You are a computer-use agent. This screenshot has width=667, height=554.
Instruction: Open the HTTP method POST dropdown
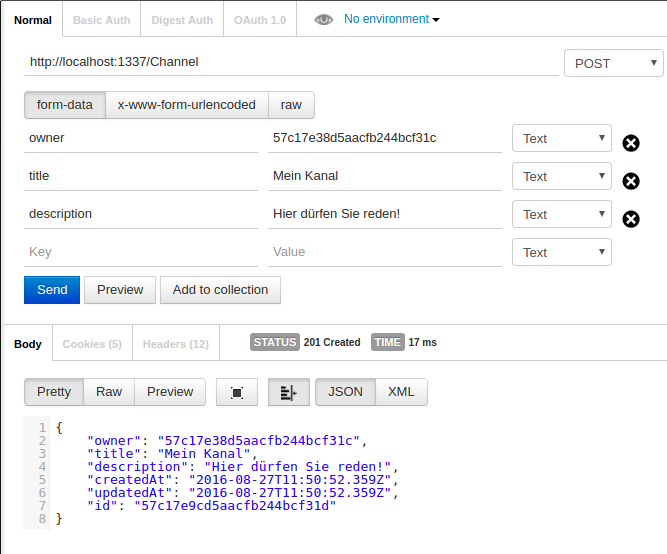coord(613,63)
